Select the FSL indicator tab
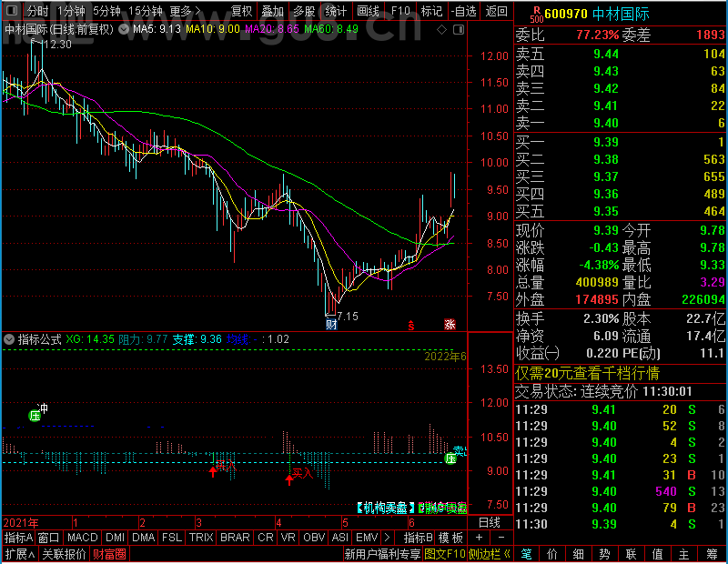Viewport: 728px width, 564px height. click(172, 538)
